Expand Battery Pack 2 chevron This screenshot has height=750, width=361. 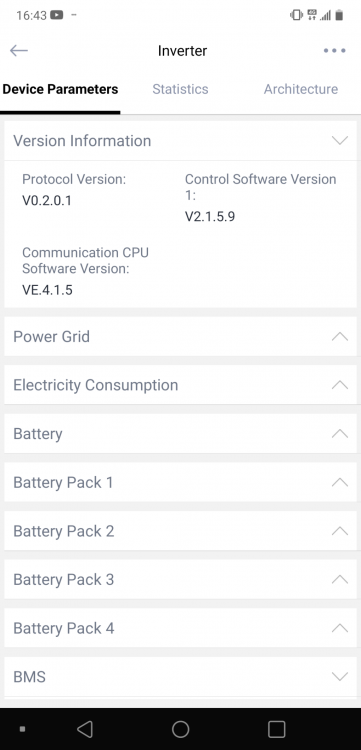pyautogui.click(x=340, y=531)
